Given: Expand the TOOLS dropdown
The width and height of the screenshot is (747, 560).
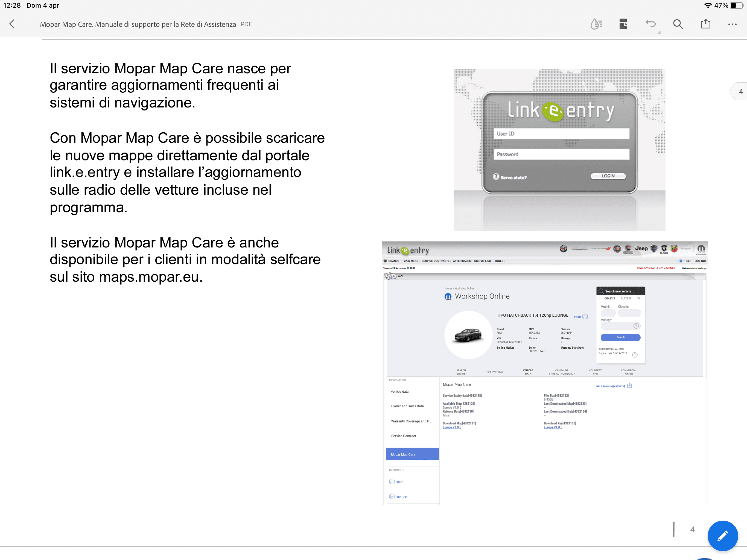Looking at the screenshot, I should [500, 261].
